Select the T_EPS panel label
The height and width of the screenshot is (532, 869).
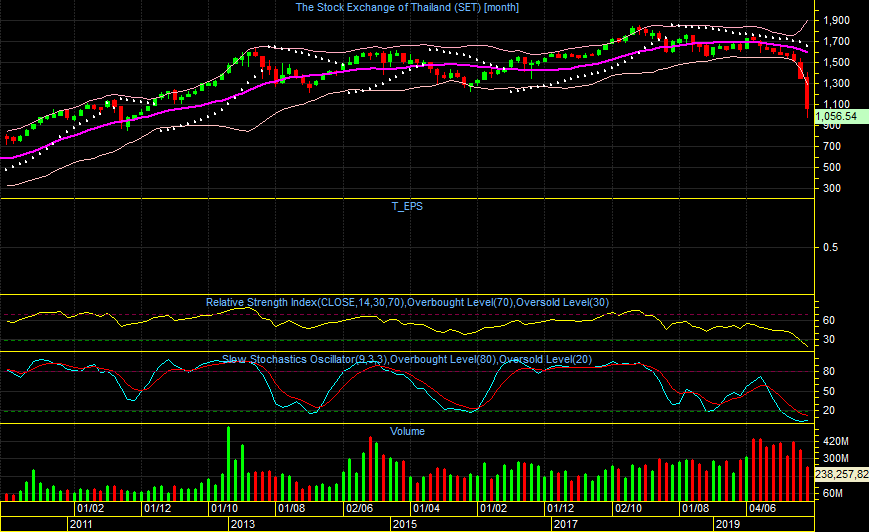coord(407,206)
